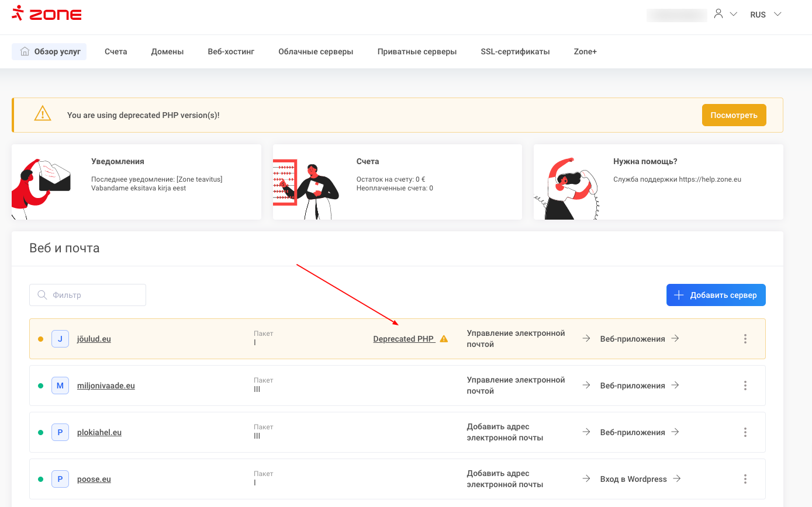
Task: Expand the RUS language selector
Action: (x=765, y=15)
